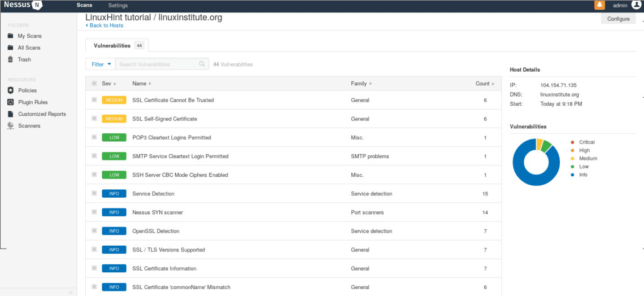The image size is (644, 296).
Task: Click LOW badge for POP3 Cleartext Logins
Action: (x=114, y=137)
